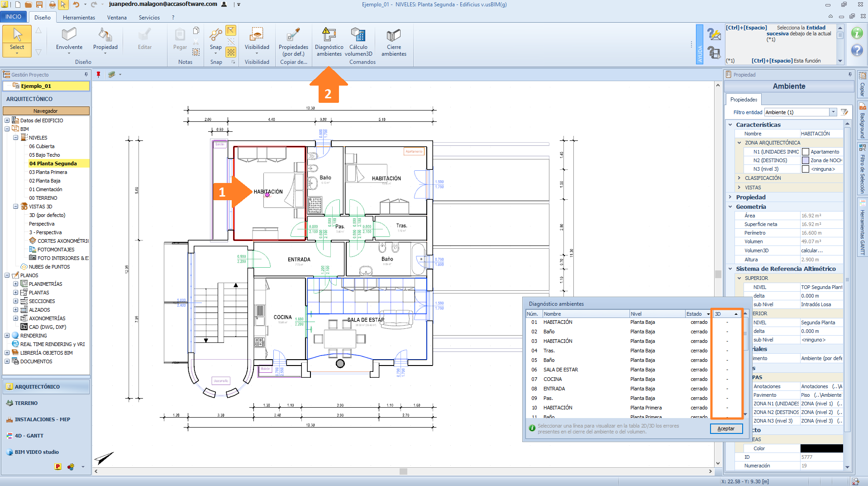This screenshot has width=868, height=486.
Task: Open the Ventana menu tab
Action: coord(117,18)
